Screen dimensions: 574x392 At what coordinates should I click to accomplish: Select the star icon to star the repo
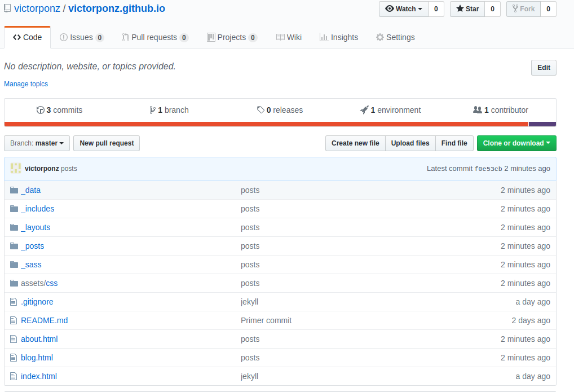click(x=461, y=8)
